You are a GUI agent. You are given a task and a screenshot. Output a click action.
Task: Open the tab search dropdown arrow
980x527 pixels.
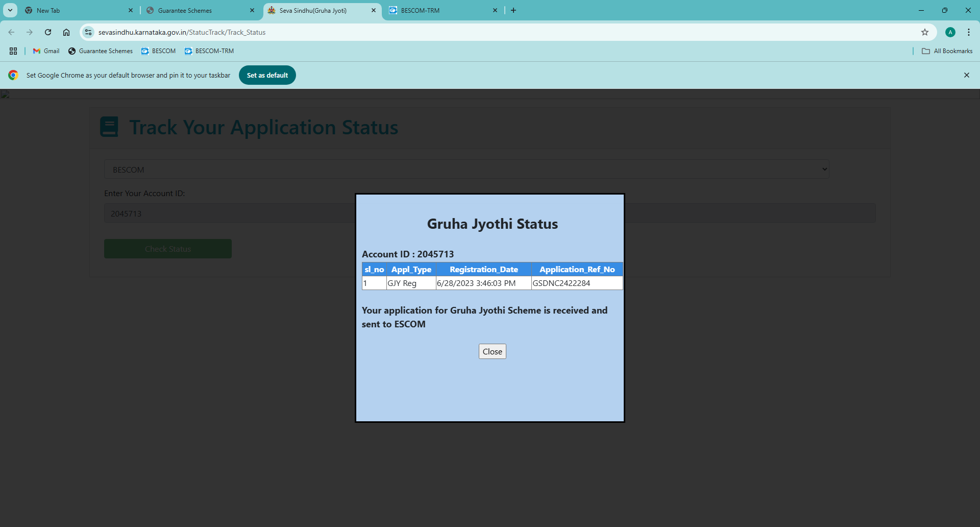tap(10, 10)
